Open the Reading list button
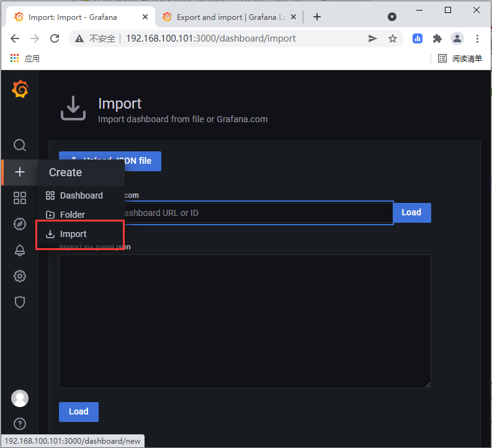The width and height of the screenshot is (492, 448). click(x=460, y=58)
